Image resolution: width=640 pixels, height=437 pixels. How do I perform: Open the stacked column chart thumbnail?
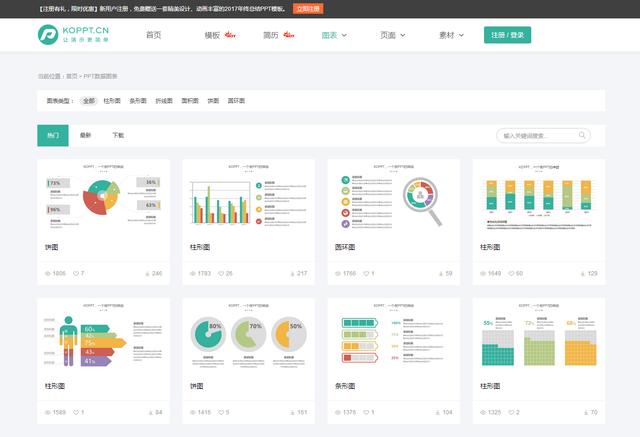tap(539, 197)
